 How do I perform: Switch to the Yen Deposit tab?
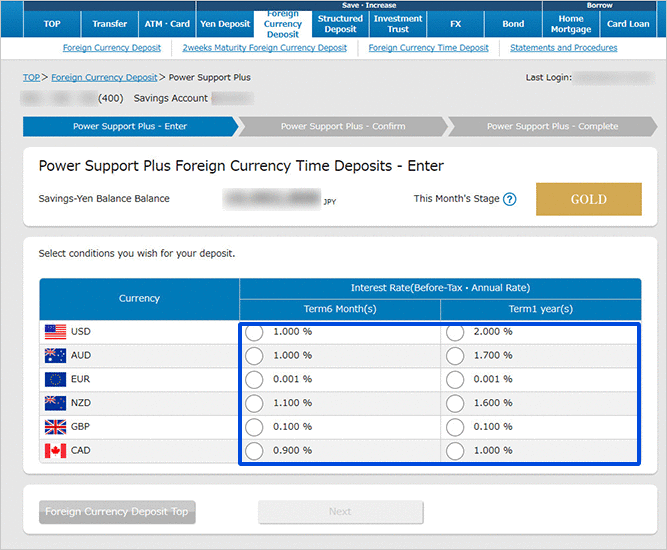225,24
